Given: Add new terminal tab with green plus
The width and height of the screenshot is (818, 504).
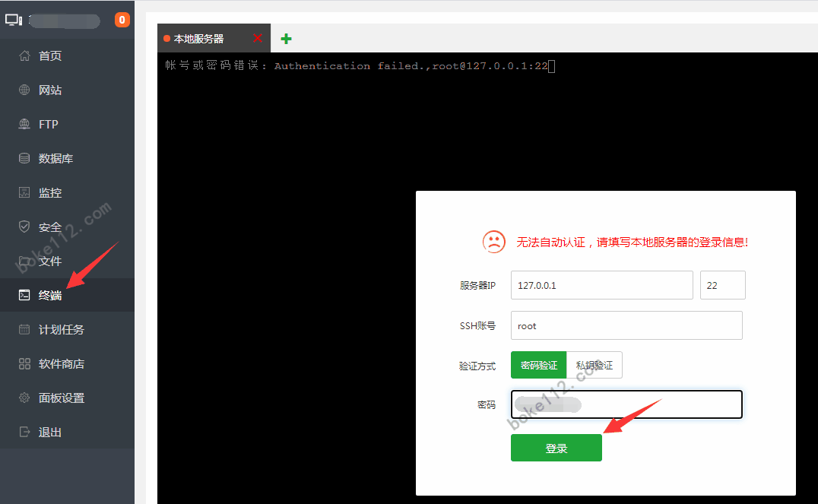Looking at the screenshot, I should [286, 39].
